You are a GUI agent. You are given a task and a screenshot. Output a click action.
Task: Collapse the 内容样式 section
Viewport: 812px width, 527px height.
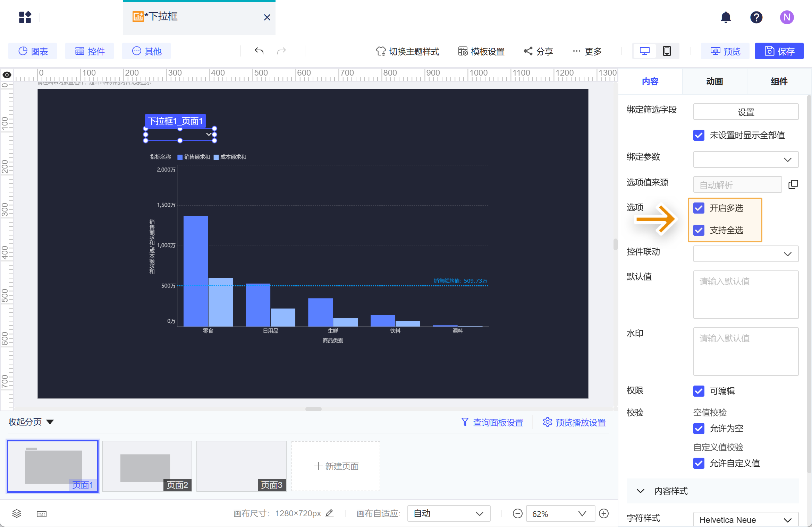click(x=641, y=491)
